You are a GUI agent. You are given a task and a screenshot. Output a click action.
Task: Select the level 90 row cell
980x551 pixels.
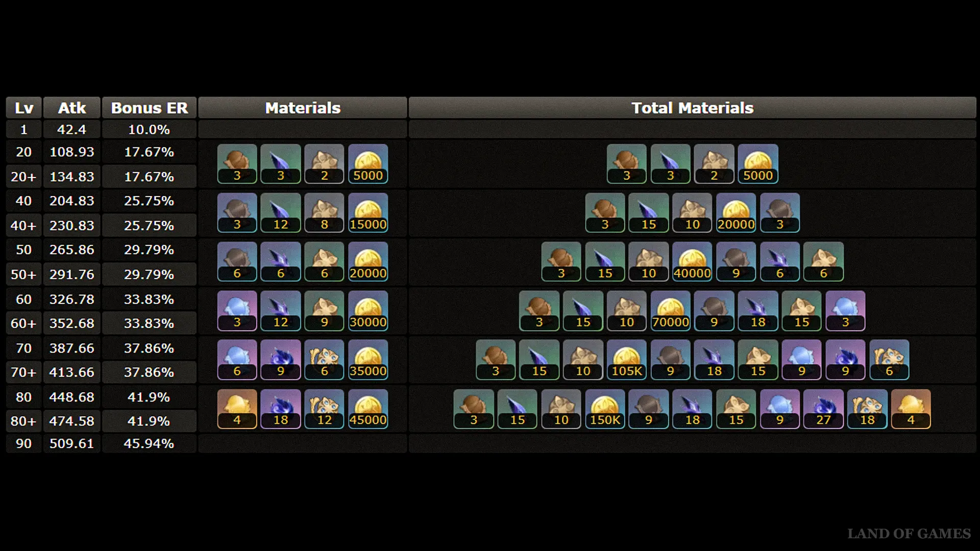24,443
